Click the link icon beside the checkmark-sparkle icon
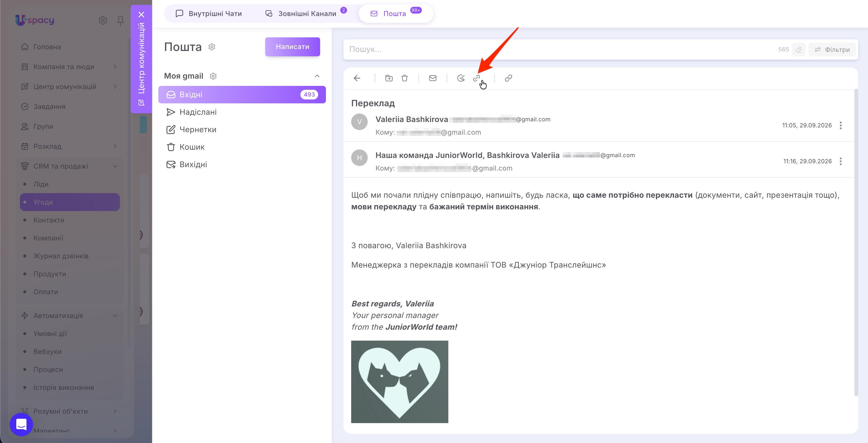Image resolution: width=868 pixels, height=443 pixels. [x=477, y=78]
